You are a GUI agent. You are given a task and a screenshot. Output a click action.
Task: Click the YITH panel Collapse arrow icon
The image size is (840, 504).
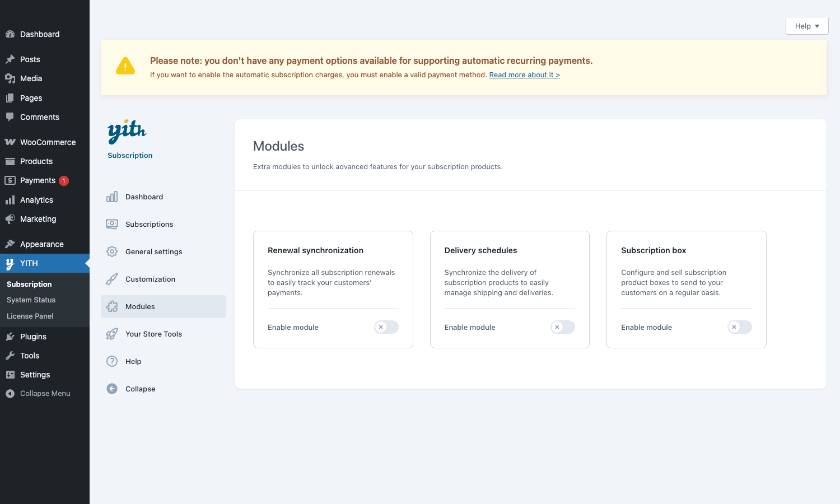click(112, 389)
